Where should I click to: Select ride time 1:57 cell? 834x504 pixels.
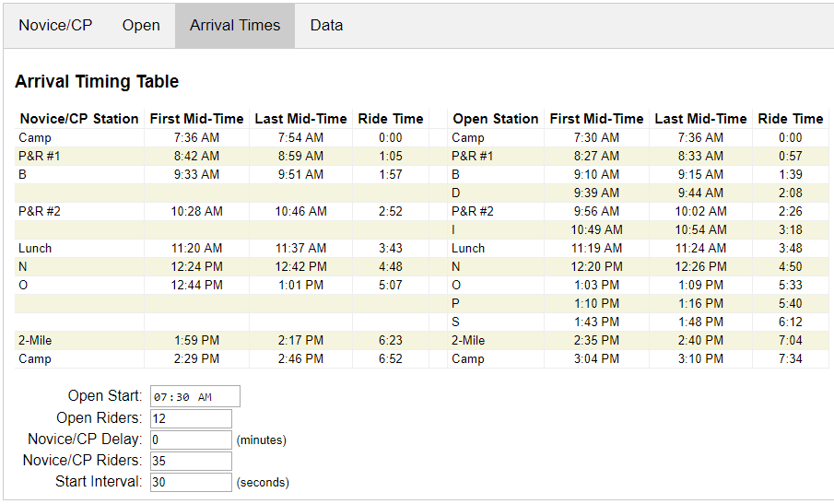tap(391, 174)
